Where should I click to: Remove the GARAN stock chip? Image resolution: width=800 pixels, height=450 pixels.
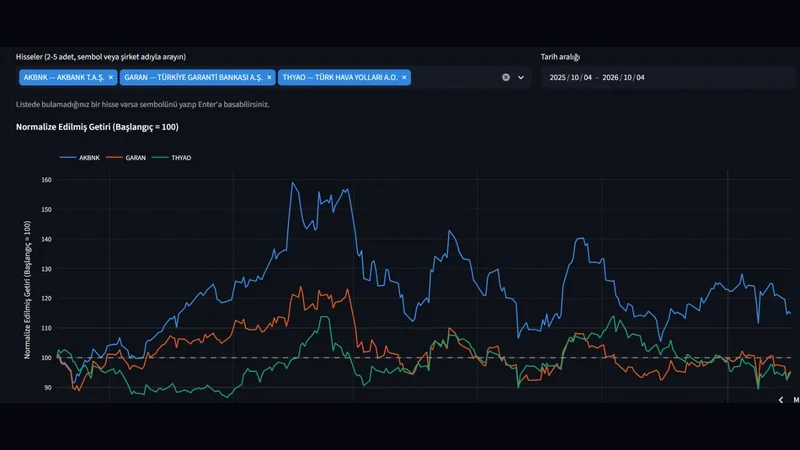point(269,78)
